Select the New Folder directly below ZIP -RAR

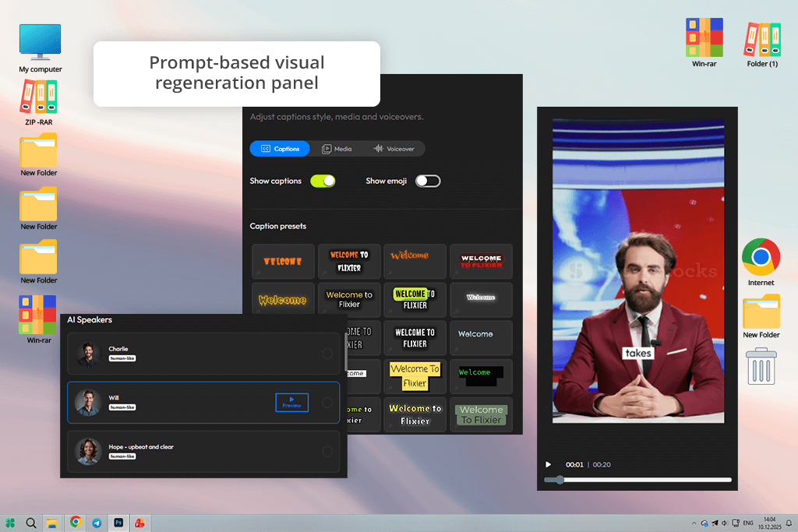tap(39, 155)
